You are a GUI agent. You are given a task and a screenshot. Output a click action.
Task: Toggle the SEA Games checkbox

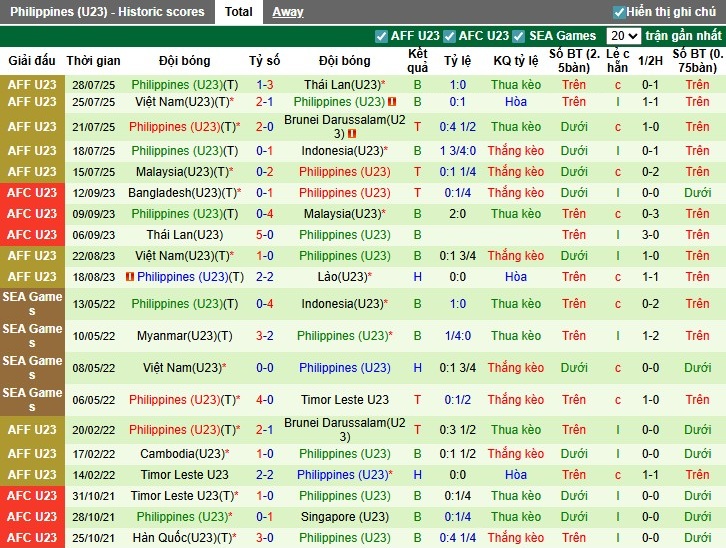pyautogui.click(x=519, y=36)
